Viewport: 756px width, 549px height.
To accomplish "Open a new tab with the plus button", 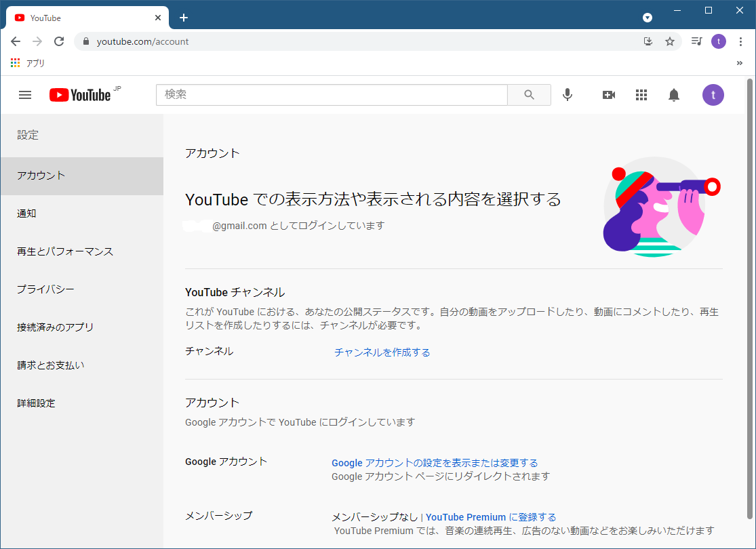I will click(184, 18).
